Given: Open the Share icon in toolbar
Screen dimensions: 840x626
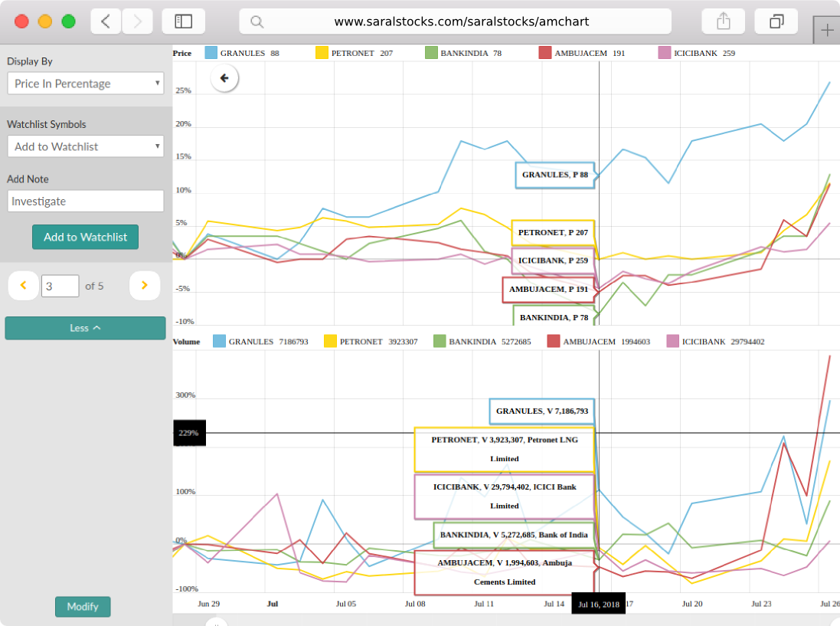Looking at the screenshot, I should 723,21.
